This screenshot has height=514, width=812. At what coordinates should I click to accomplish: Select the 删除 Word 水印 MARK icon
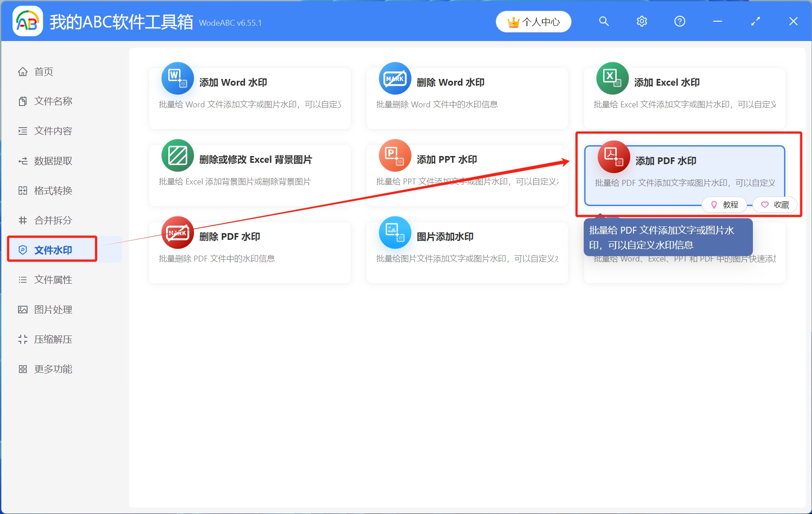point(395,78)
